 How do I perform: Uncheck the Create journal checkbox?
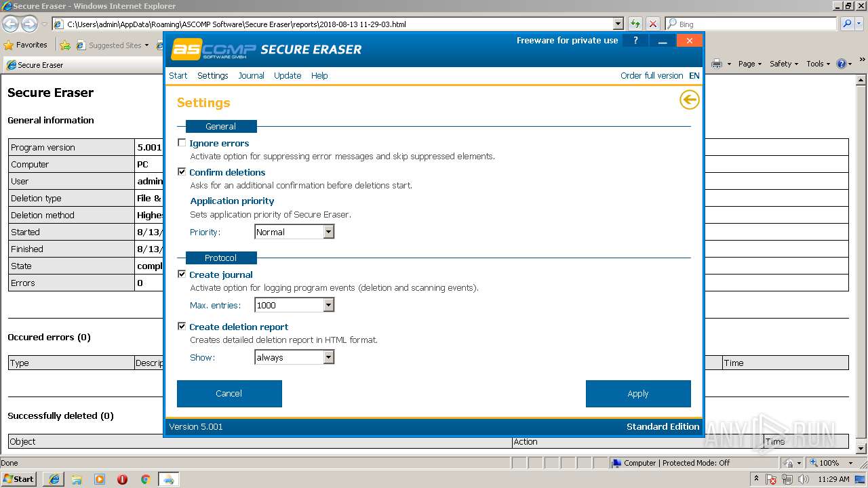pyautogui.click(x=182, y=274)
